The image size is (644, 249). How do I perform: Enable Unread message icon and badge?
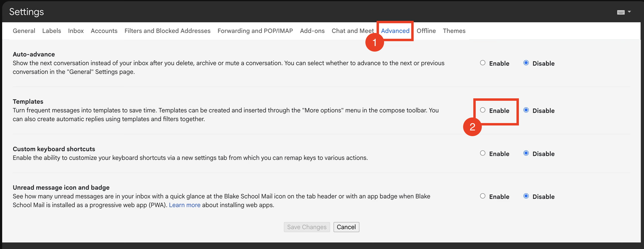[x=483, y=196]
